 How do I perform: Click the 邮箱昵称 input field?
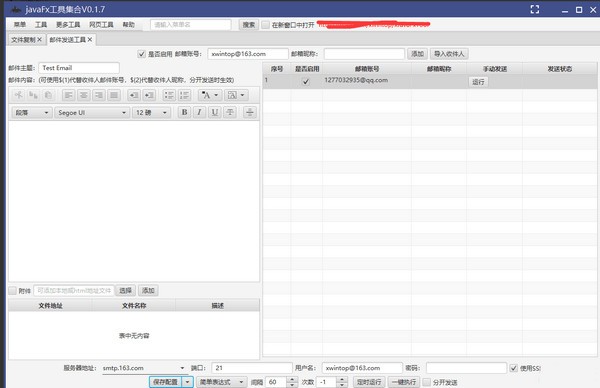pos(364,54)
